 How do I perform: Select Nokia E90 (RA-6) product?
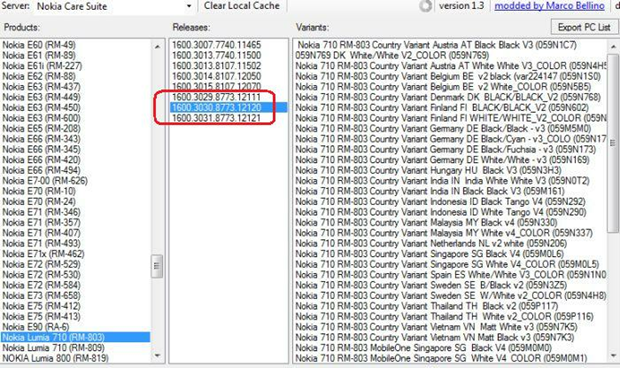pyautogui.click(x=36, y=327)
